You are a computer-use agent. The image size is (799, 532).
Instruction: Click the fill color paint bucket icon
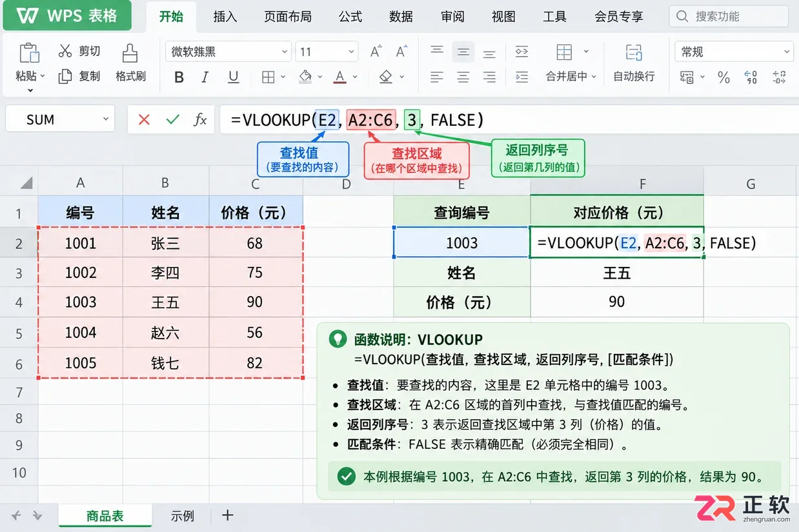point(306,77)
